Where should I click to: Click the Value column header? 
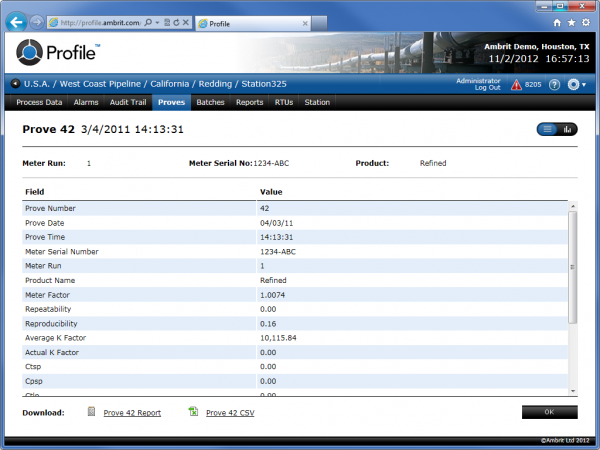(271, 192)
